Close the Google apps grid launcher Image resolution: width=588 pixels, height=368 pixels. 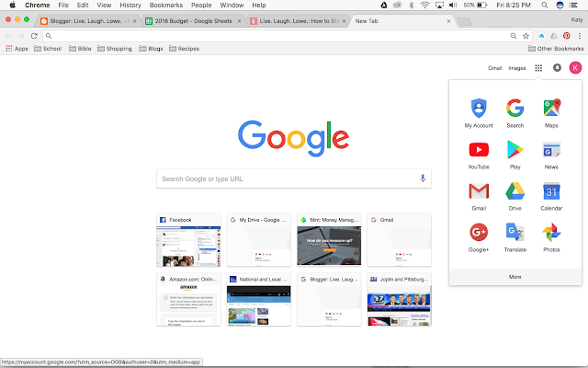click(x=538, y=68)
